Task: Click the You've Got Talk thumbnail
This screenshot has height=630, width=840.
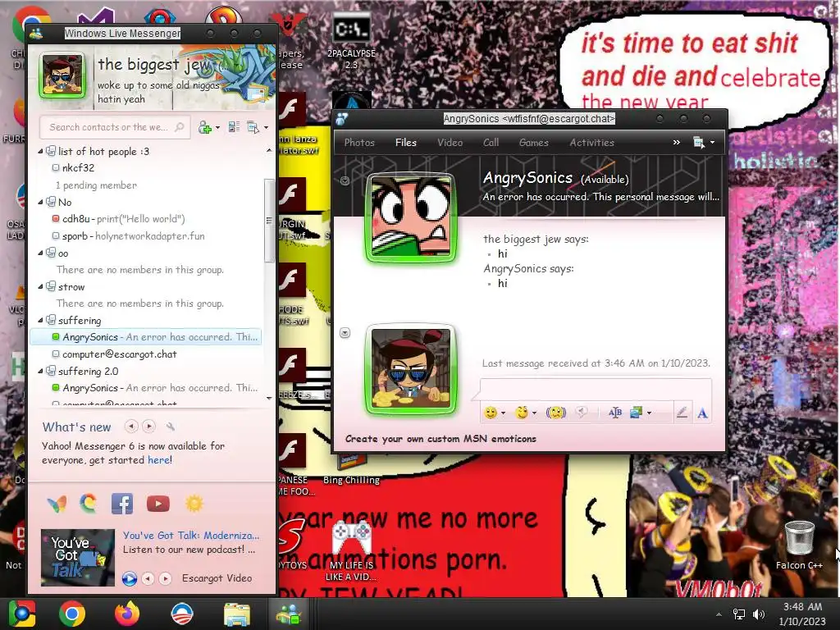Action: [x=78, y=557]
